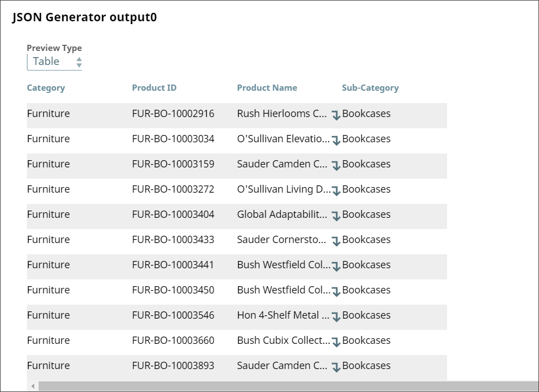Image resolution: width=539 pixels, height=392 pixels.
Task: Click the Preview Type down stepper arrow
Action: click(79, 64)
